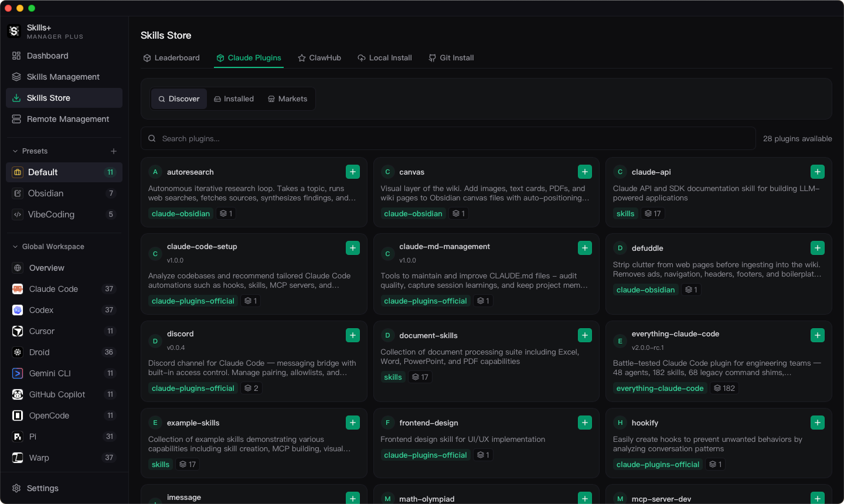Click the Pi agent icon

pos(18,437)
